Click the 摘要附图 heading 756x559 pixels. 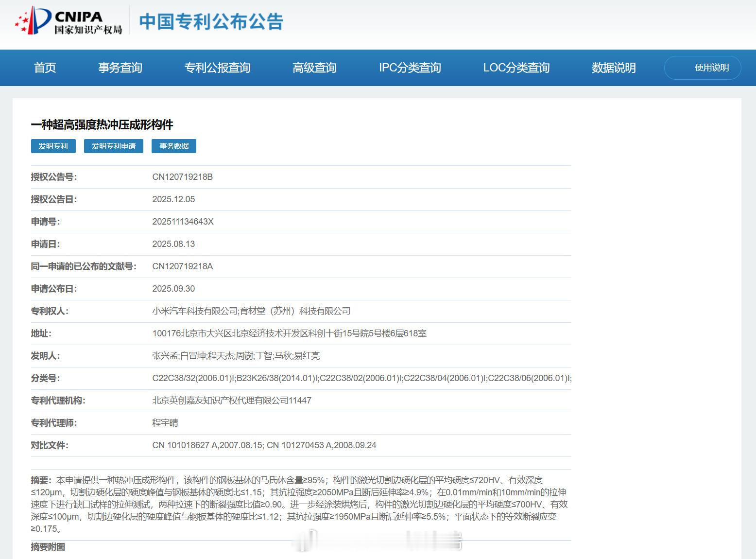48,547
